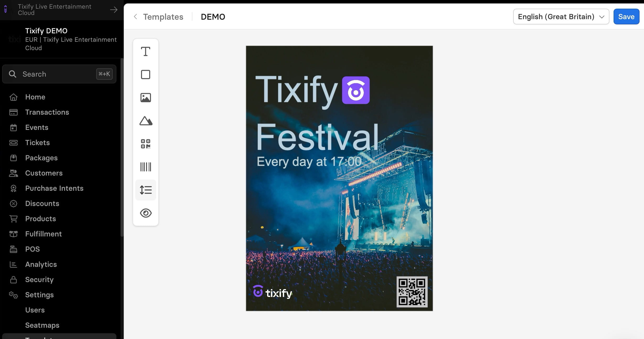644x339 pixels.
Task: Open Events in the sidebar
Action: click(x=37, y=128)
